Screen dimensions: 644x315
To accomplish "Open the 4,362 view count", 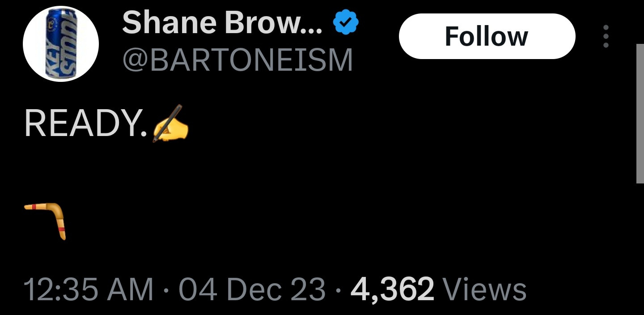I will pos(392,289).
